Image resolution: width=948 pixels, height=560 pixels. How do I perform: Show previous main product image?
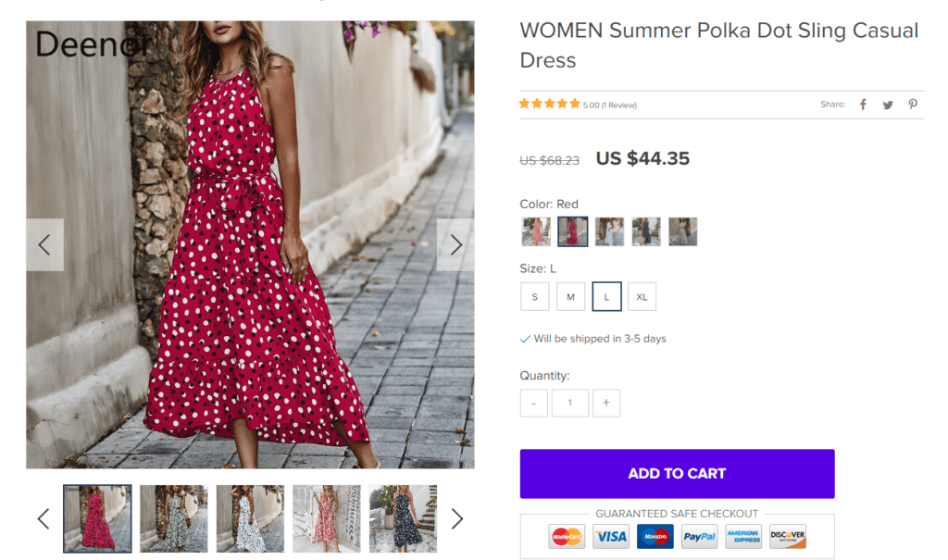point(44,244)
